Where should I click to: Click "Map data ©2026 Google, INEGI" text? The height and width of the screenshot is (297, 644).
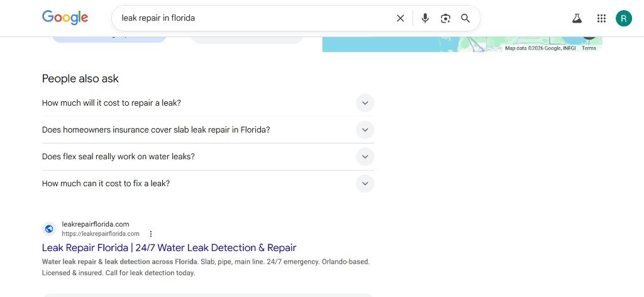(540, 48)
